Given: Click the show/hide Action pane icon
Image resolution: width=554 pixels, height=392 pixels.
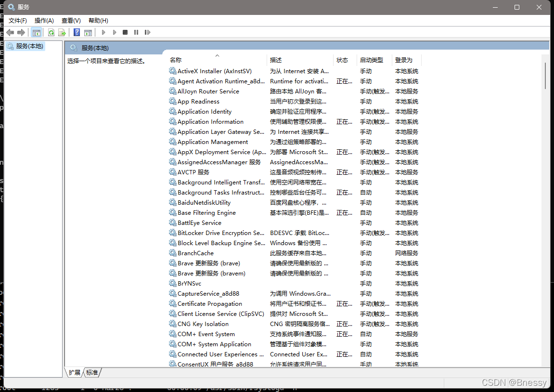Looking at the screenshot, I should tap(88, 33).
